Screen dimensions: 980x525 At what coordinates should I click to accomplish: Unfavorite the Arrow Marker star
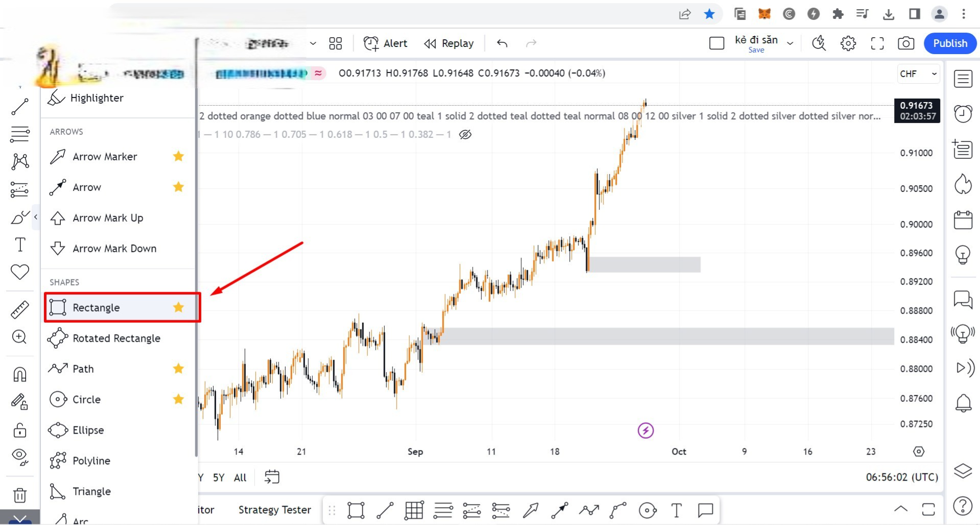click(178, 156)
